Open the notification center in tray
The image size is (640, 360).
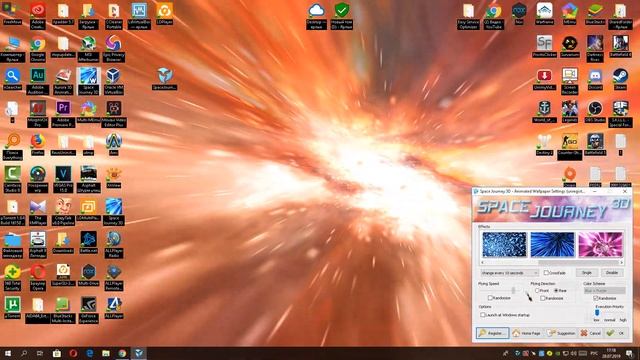pos(630,353)
